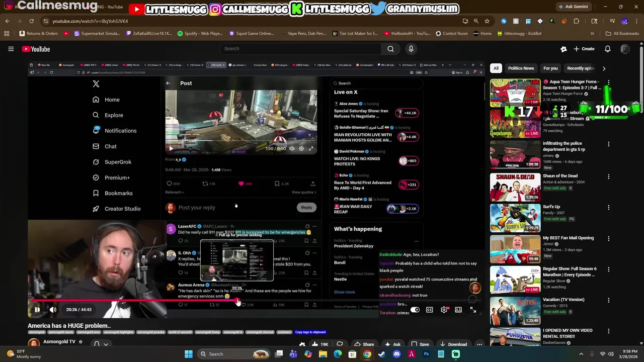Download the video

pyautogui.click(x=453, y=344)
